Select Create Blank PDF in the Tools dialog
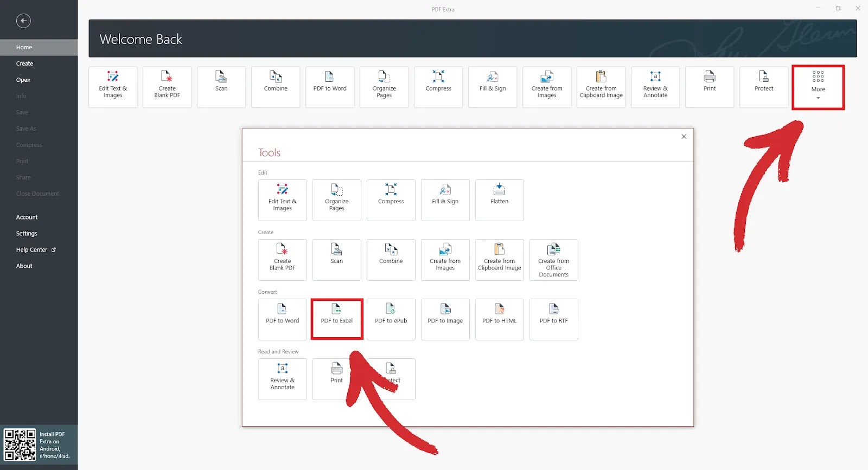 pos(283,260)
